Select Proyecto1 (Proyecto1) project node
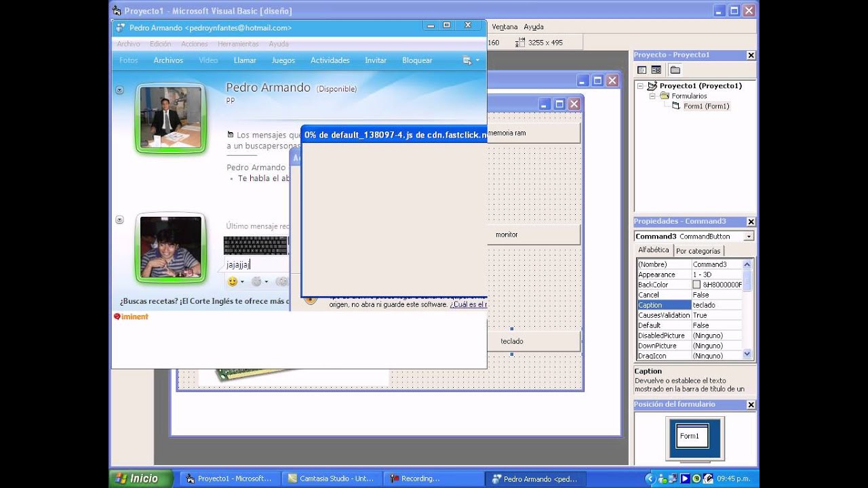 [701, 85]
